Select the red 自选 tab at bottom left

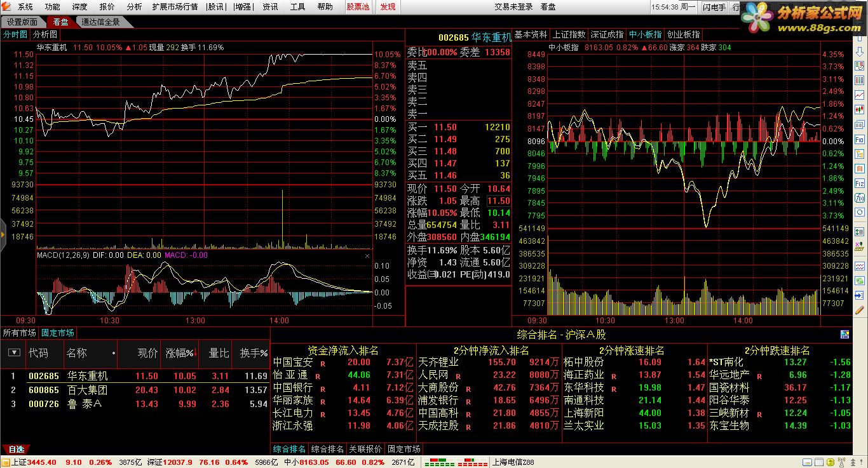(x=16, y=449)
